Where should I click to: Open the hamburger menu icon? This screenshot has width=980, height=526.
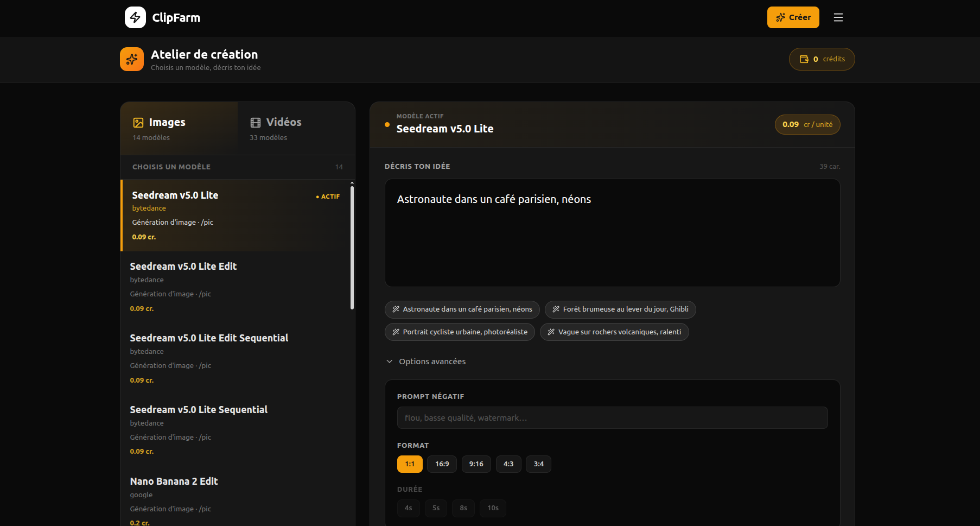838,17
